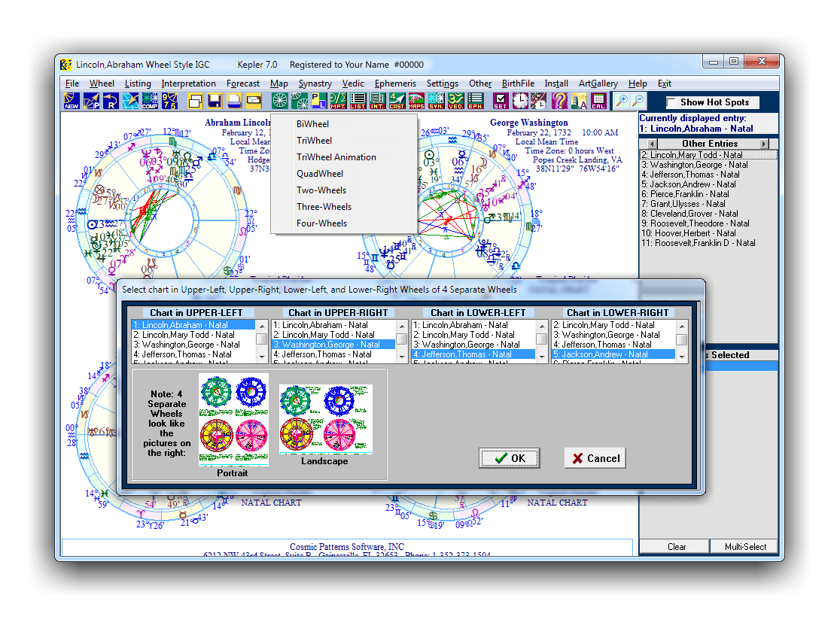The width and height of the screenshot is (837, 644).
Task: Select Hoover,Herbert in Other Entries list
Action: click(x=709, y=233)
